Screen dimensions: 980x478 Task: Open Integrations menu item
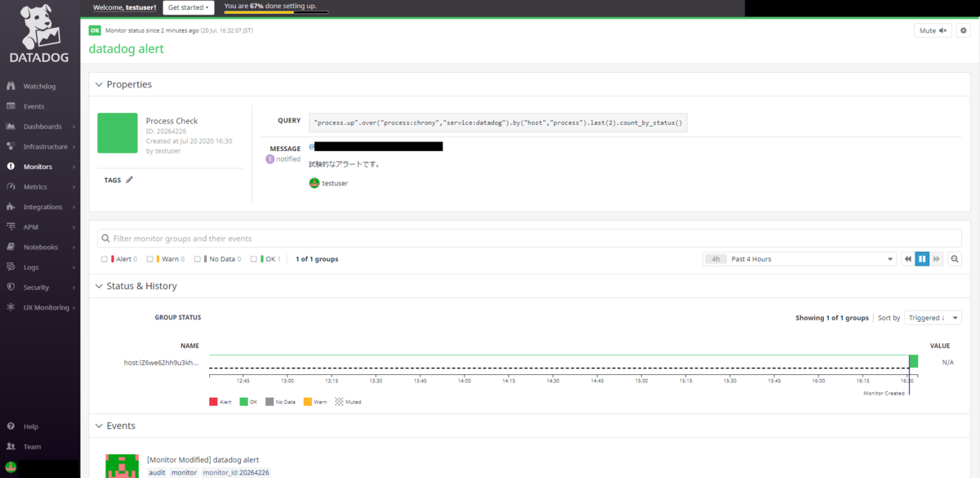pos(42,207)
